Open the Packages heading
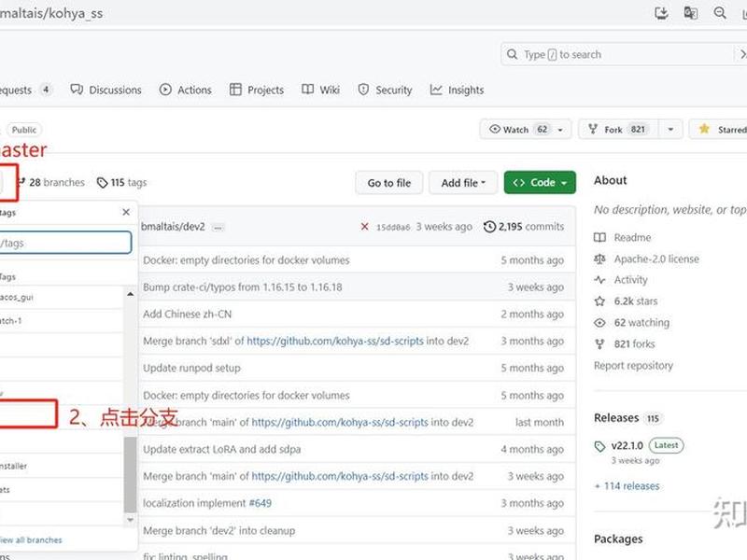Image resolution: width=747 pixels, height=560 pixels. [x=618, y=539]
